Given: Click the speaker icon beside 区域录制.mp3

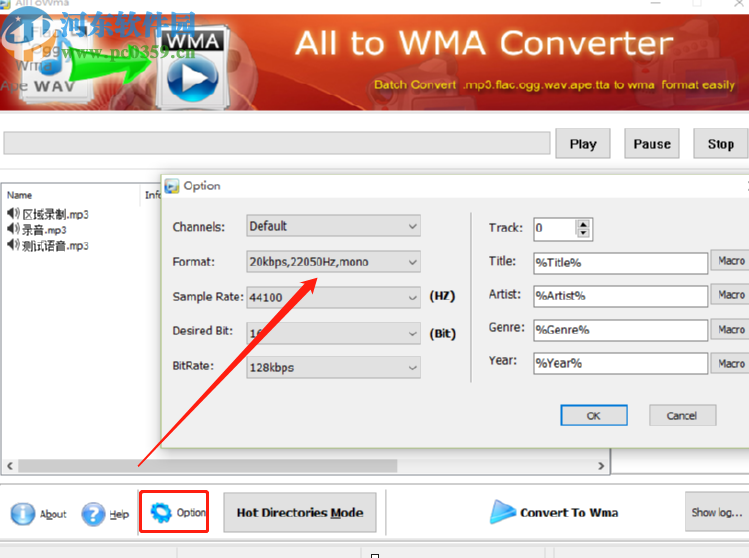Looking at the screenshot, I should (13, 214).
